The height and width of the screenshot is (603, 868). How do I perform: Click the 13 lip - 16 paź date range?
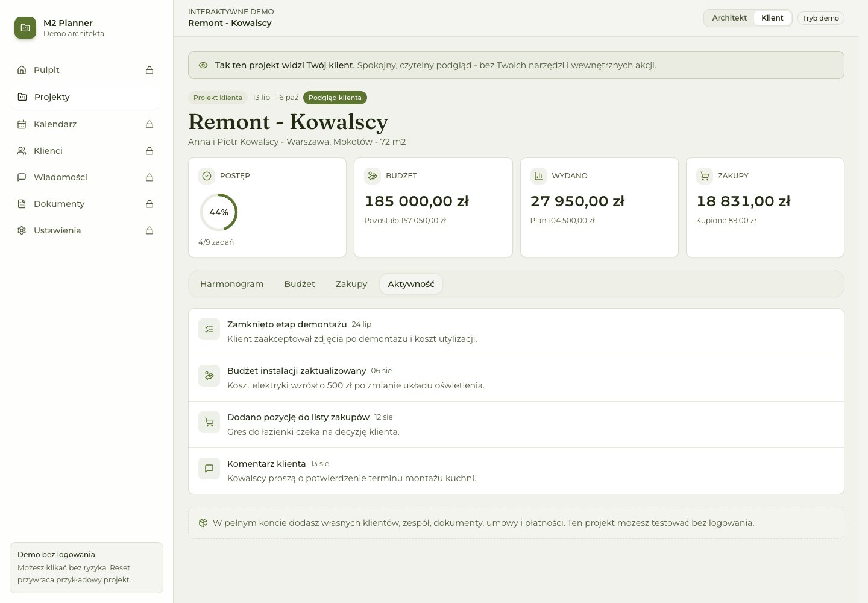click(x=275, y=98)
